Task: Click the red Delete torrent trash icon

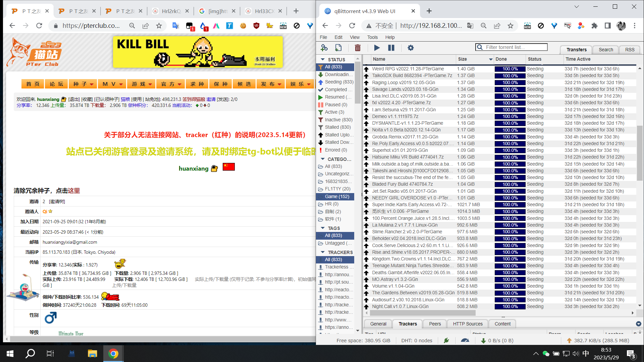Action: coord(358,48)
